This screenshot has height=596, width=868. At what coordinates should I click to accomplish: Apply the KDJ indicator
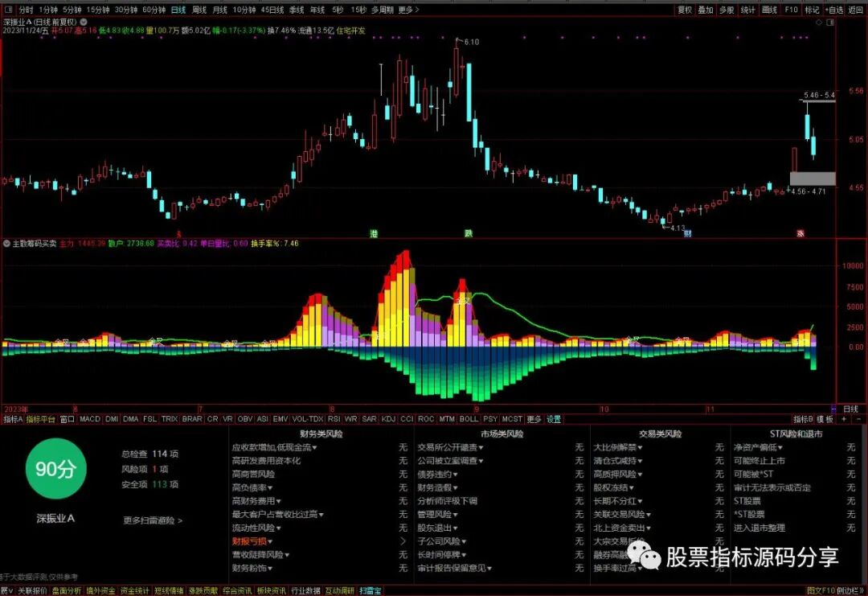388,419
